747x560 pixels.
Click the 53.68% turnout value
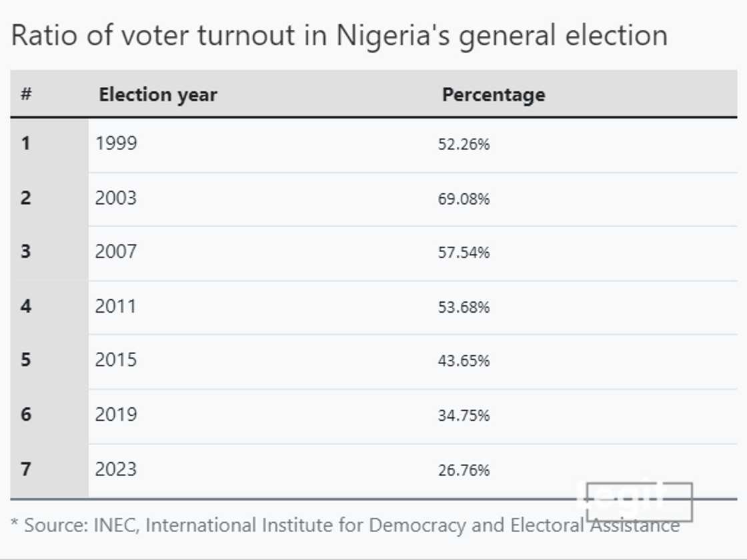464,307
